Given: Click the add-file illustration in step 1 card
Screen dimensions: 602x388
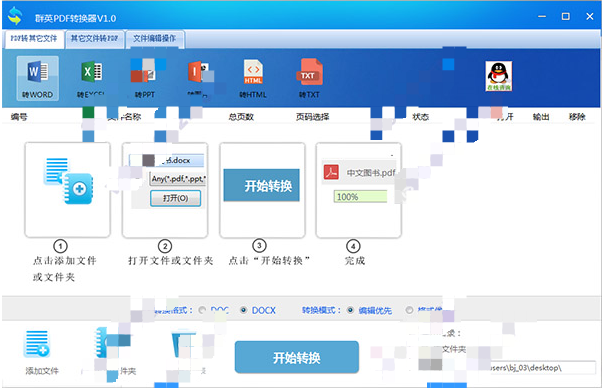Looking at the screenshot, I should [x=68, y=180].
